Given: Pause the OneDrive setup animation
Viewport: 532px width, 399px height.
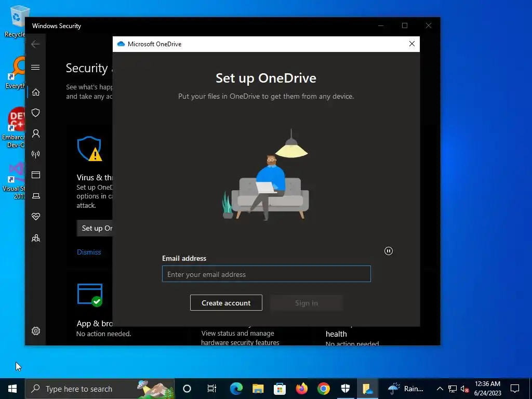Looking at the screenshot, I should coord(389,251).
